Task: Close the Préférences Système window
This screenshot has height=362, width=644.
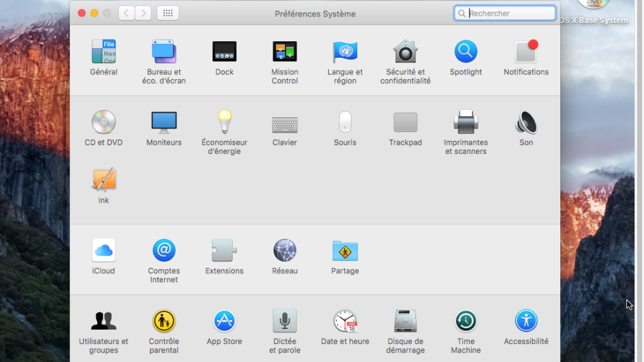Action: click(x=82, y=13)
